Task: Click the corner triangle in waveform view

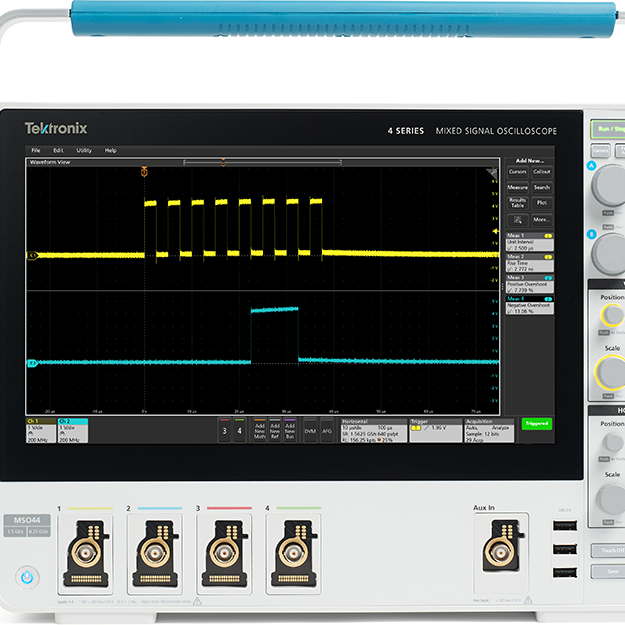Action: click(493, 173)
